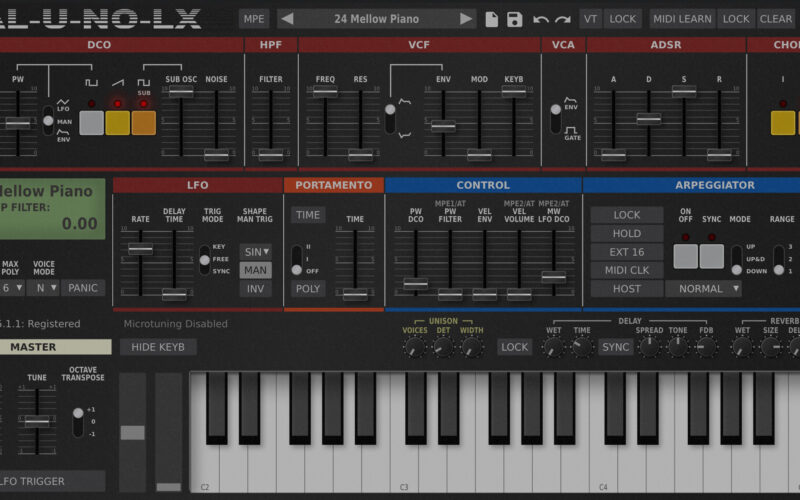Load the previous preset with left arrow

click(287, 19)
